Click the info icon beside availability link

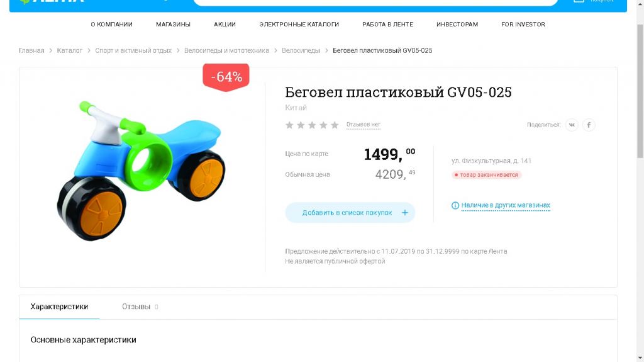click(455, 205)
